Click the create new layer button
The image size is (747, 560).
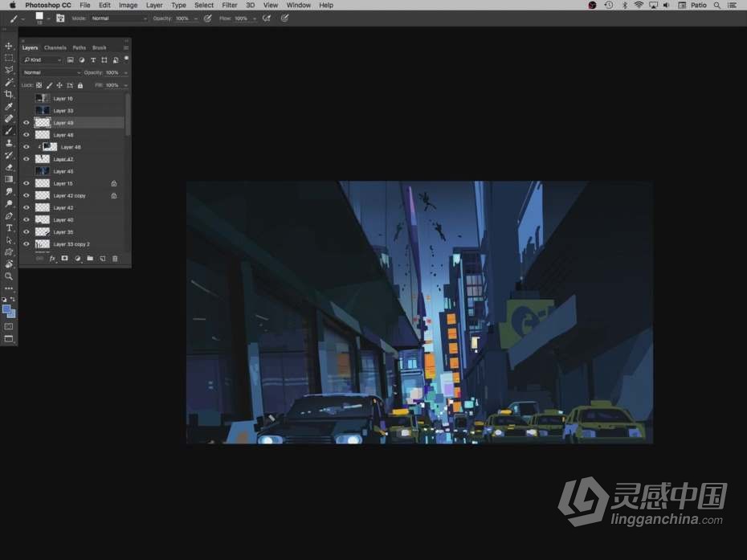(103, 259)
